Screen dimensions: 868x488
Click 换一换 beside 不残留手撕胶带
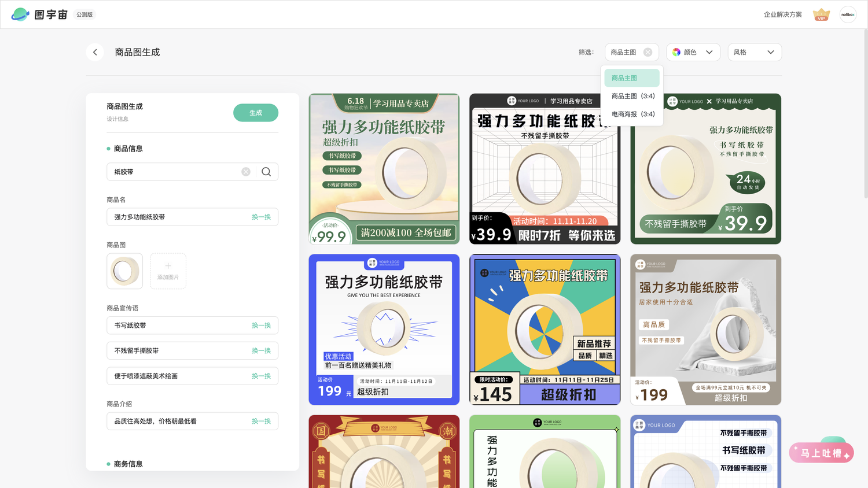tap(261, 351)
